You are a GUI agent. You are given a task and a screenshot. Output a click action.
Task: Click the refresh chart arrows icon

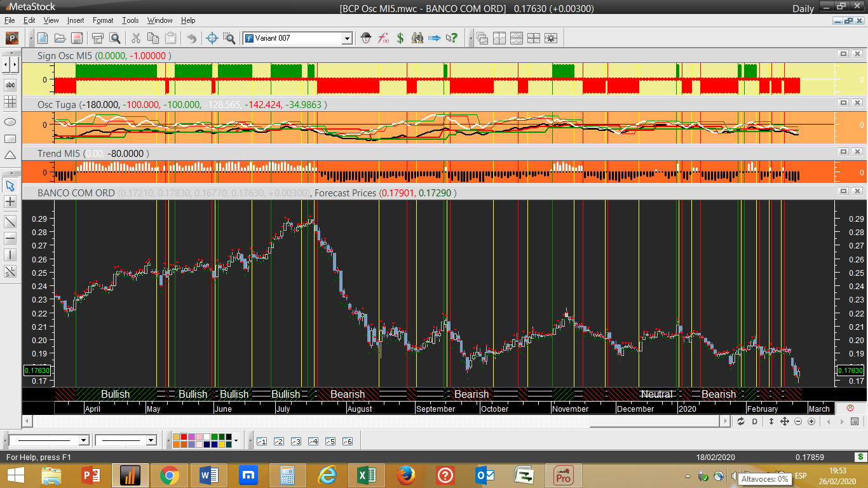point(741,422)
